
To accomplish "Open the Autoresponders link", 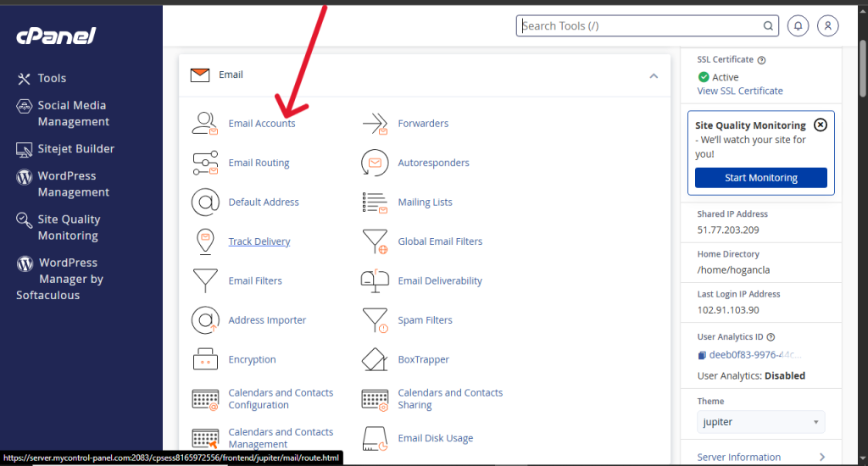I will click(x=433, y=163).
